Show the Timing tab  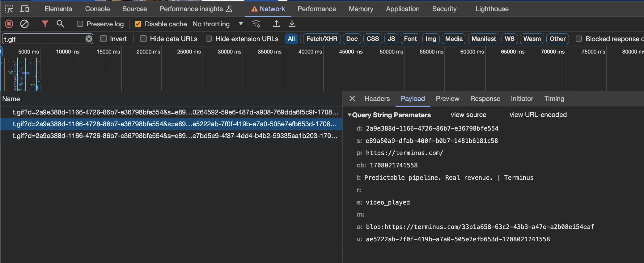554,98
